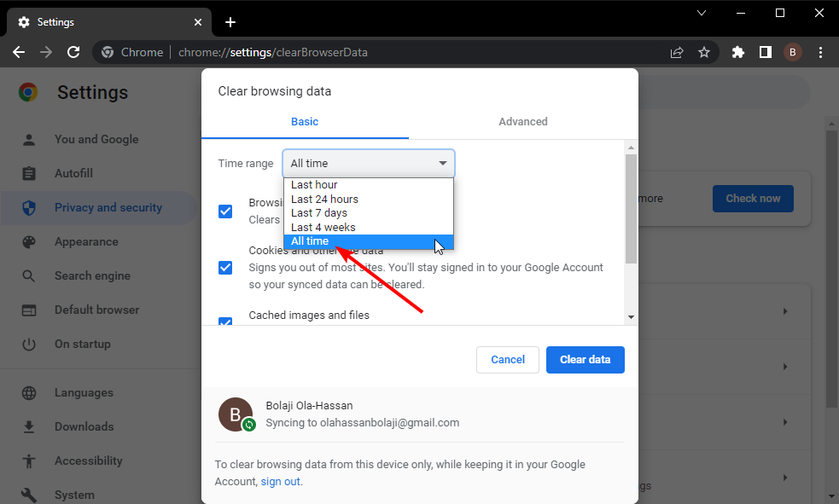Viewport: 839px width, 504px height.
Task: Open the Chrome three-dot menu
Action: [x=820, y=52]
